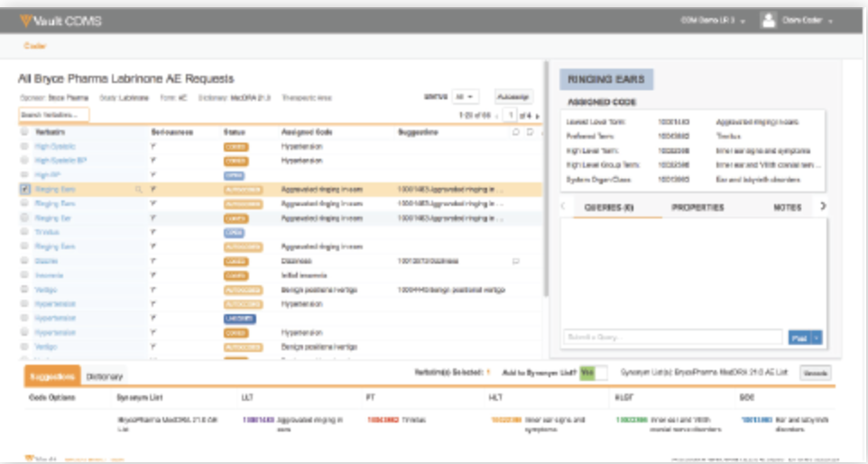This screenshot has width=868, height=464.
Task: Click the red PT code Tinnitus suggestion
Action: pos(383,421)
